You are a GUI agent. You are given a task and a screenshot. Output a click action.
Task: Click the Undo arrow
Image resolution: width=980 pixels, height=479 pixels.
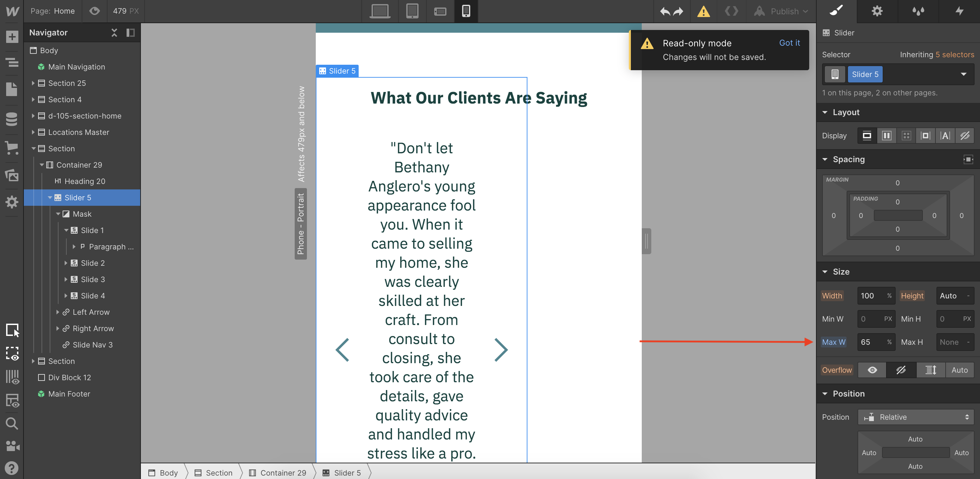pos(665,12)
